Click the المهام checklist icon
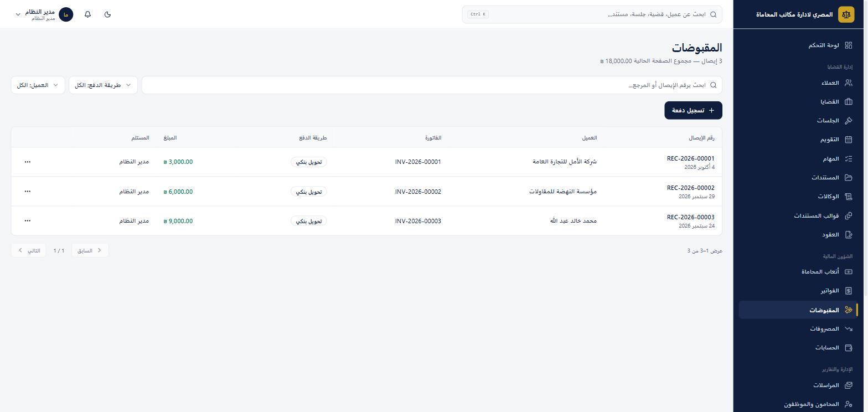 click(849, 159)
